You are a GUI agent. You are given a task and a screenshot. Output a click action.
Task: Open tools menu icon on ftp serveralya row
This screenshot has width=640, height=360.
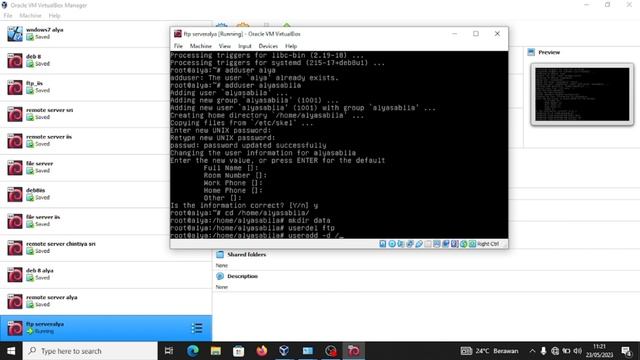point(197,328)
